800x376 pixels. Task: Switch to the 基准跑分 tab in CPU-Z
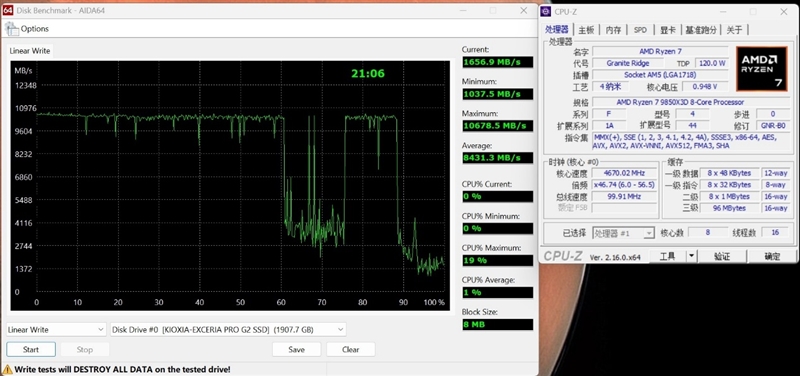(x=701, y=30)
